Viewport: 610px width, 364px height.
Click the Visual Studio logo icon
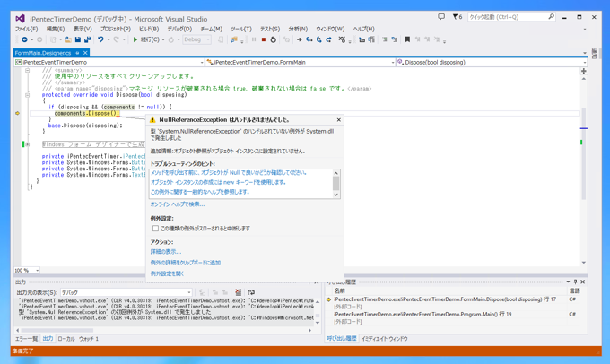pyautogui.click(x=21, y=18)
